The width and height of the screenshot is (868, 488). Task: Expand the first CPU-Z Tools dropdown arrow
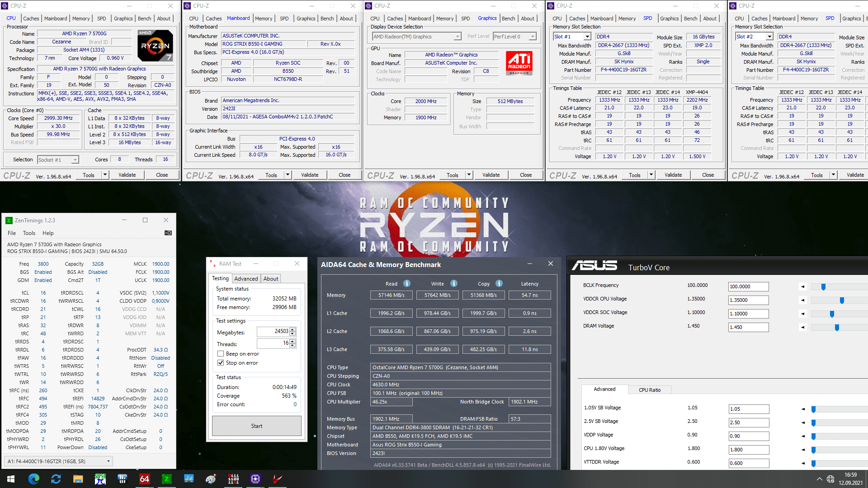coord(105,175)
